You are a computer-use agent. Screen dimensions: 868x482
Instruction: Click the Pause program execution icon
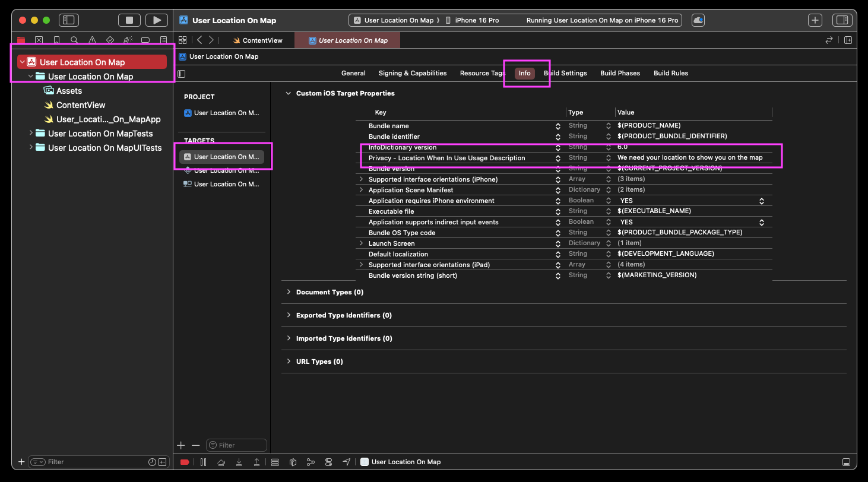click(203, 462)
